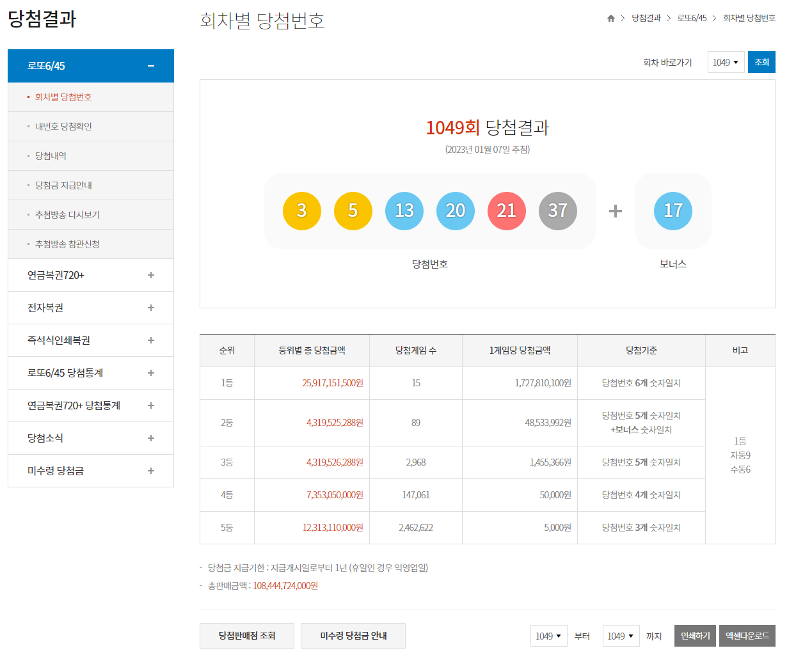Image resolution: width=812 pixels, height=662 pixels.
Task: Click the 4등 total prize 7,353,050,000원
Action: tap(335, 495)
